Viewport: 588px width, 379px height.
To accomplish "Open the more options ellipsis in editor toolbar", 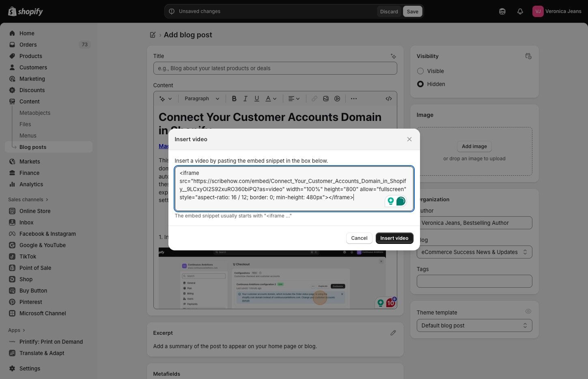I will coord(354,99).
